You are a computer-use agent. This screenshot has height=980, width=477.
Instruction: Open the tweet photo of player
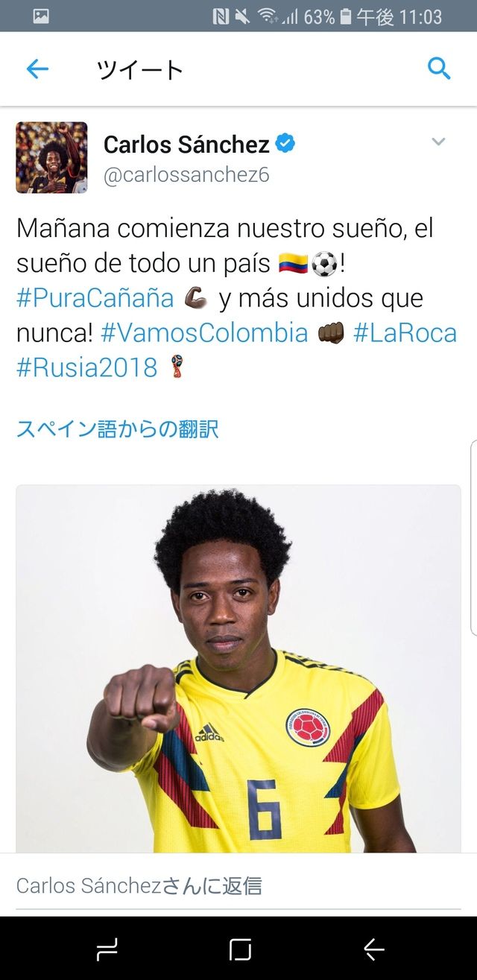tap(238, 669)
